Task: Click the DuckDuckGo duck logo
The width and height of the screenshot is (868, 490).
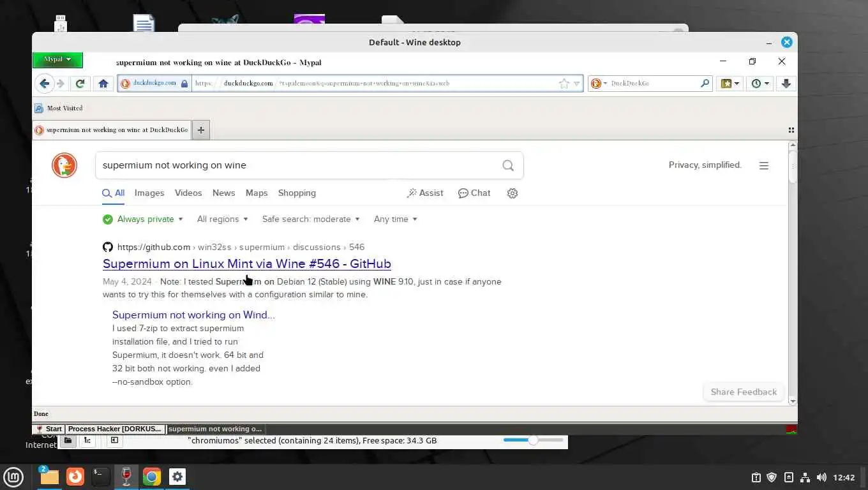Action: (64, 165)
